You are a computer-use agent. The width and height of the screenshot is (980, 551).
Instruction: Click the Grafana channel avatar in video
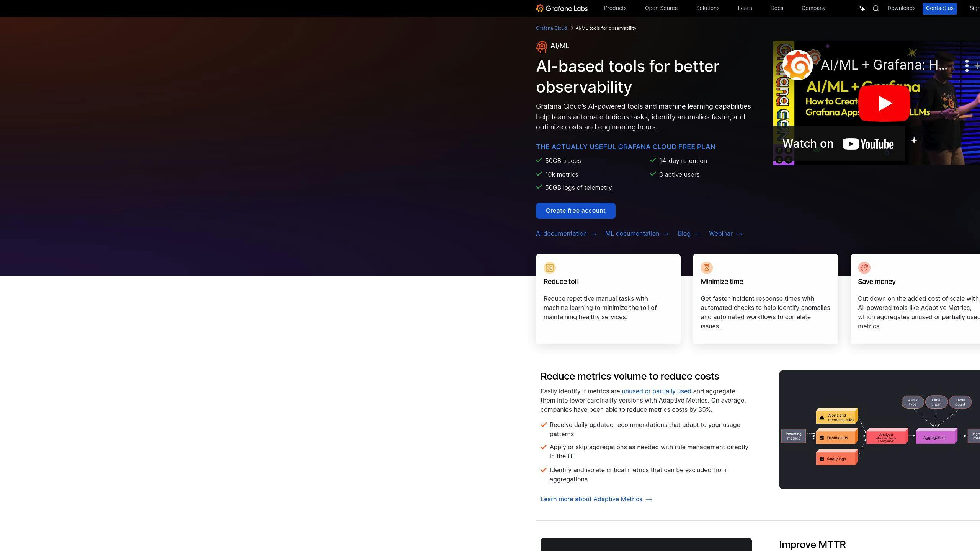(798, 65)
